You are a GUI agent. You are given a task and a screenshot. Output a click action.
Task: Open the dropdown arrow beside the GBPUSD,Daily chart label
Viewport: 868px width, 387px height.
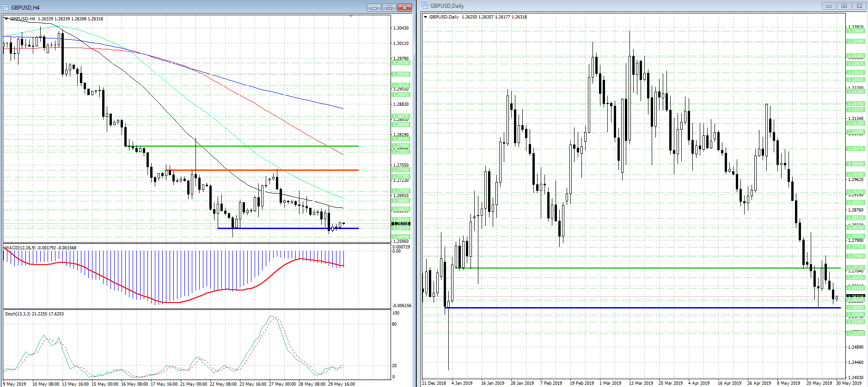click(425, 17)
